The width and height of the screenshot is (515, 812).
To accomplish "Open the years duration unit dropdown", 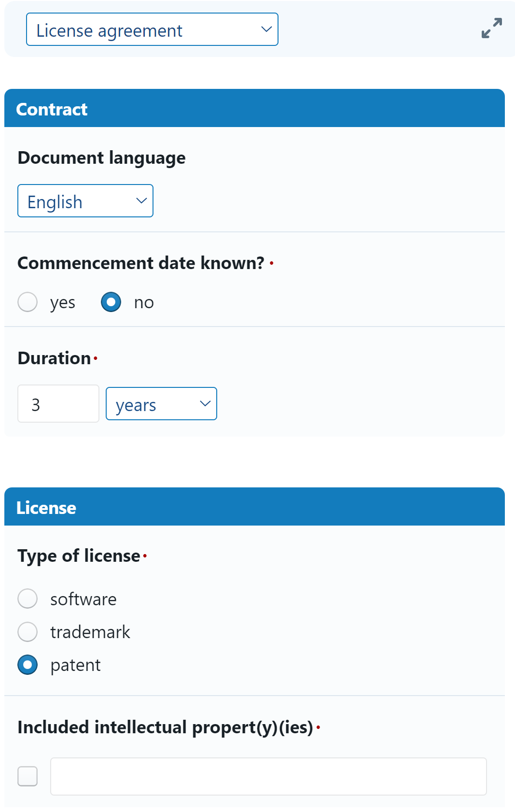I will [x=161, y=404].
